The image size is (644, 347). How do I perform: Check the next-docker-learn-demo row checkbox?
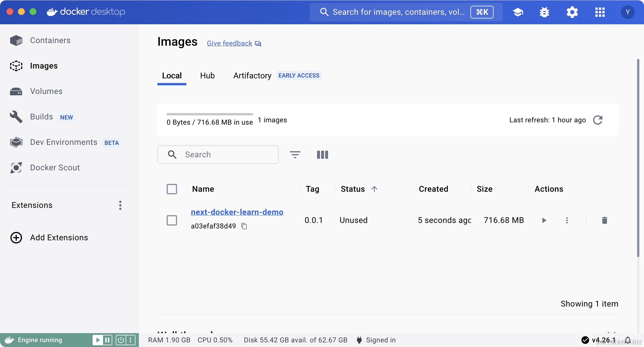172,220
